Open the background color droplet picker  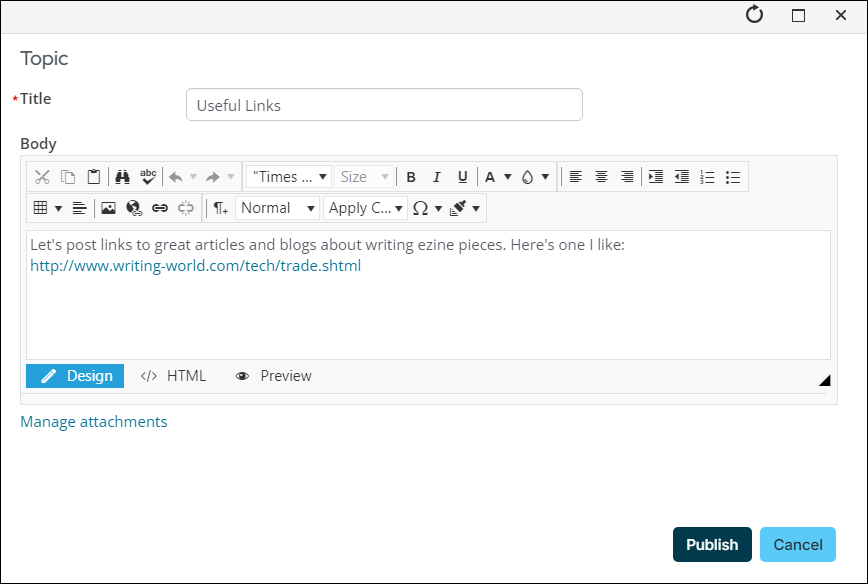(527, 177)
